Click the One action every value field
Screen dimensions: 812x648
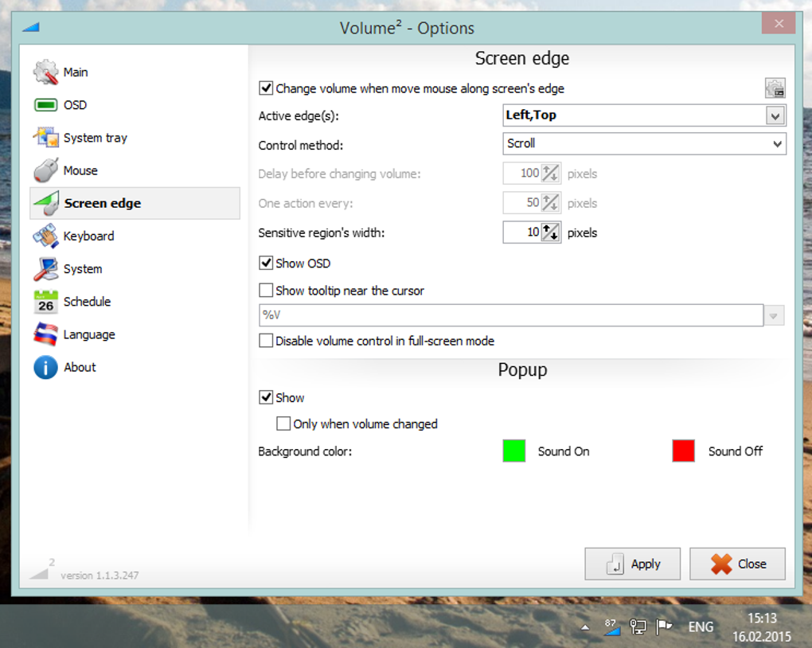(522, 202)
